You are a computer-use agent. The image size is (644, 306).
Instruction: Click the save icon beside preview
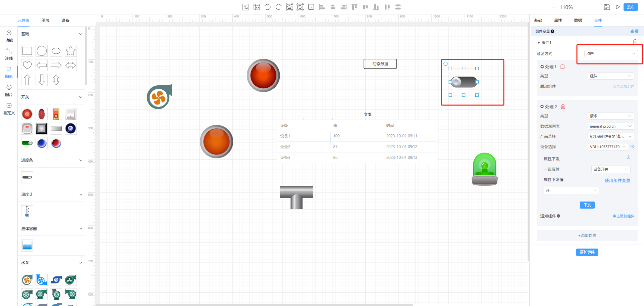click(607, 7)
